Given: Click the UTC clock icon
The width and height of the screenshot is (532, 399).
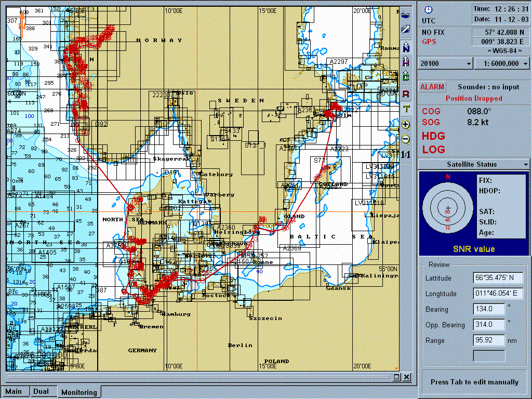Looking at the screenshot, I should [x=428, y=10].
